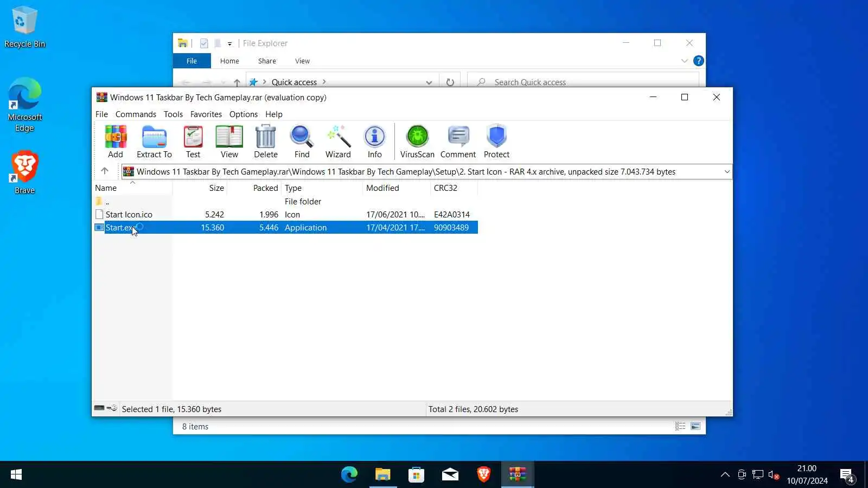Open Microsoft Store from the taskbar
This screenshot has width=868, height=488.
coord(417,474)
